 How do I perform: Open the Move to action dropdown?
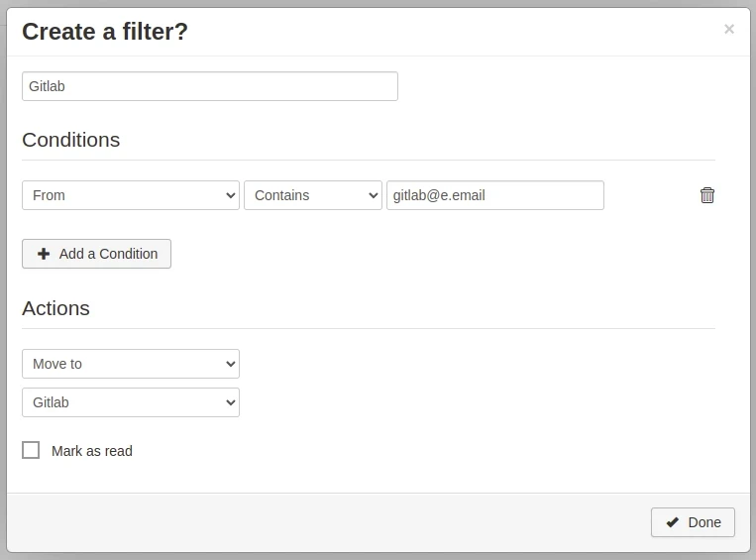pyautogui.click(x=131, y=364)
